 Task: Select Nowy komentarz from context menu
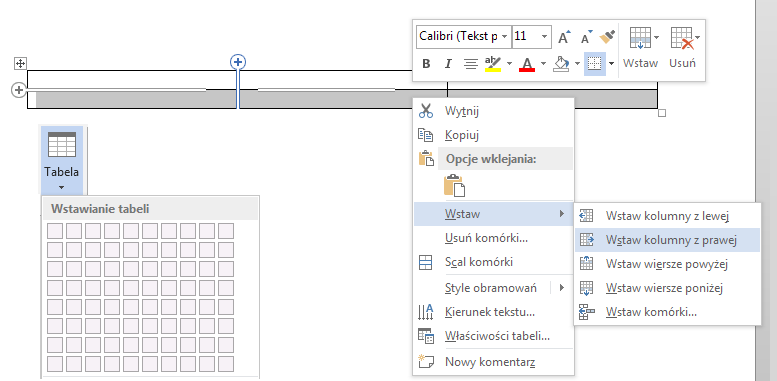point(494,362)
